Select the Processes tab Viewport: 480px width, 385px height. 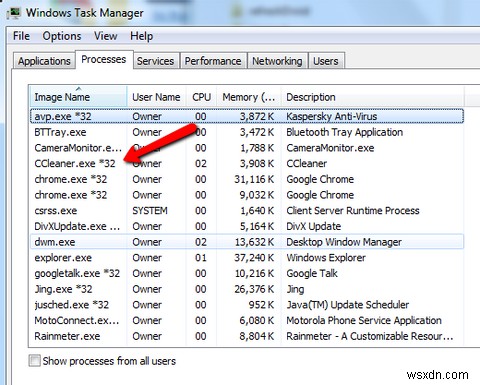(x=104, y=59)
